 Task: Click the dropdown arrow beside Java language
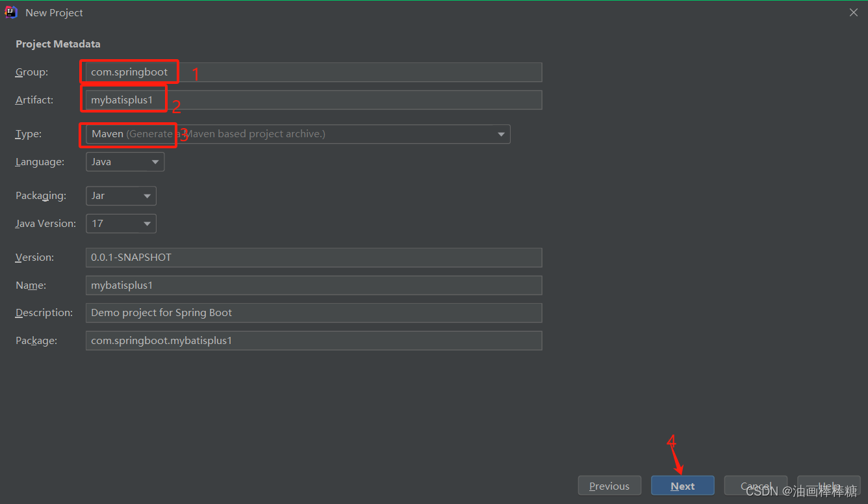[x=154, y=161]
